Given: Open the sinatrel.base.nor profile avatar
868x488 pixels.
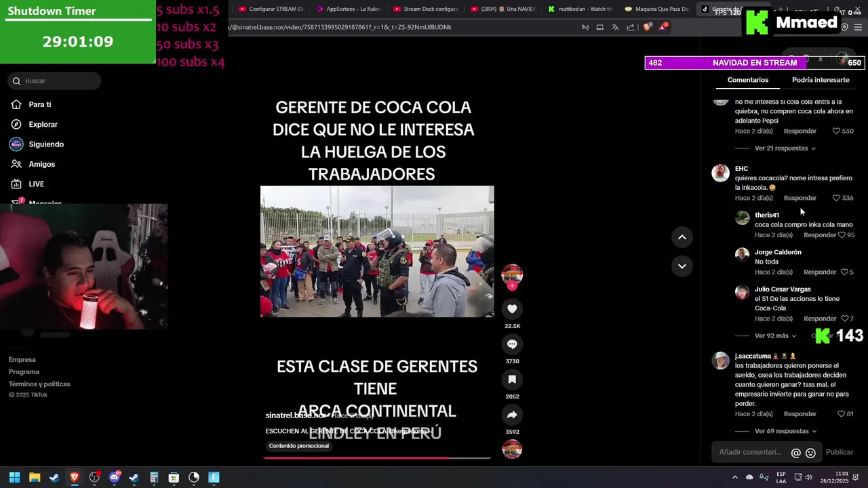Looking at the screenshot, I should [512, 274].
